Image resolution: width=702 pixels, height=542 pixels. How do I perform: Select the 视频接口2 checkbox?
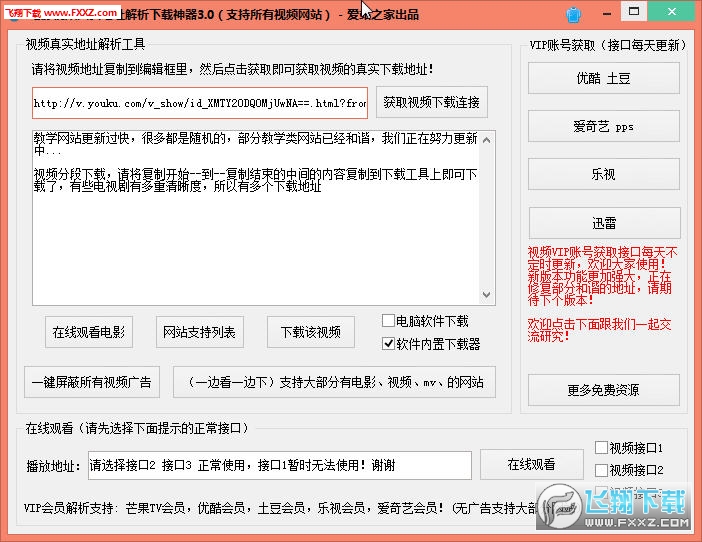point(601,470)
